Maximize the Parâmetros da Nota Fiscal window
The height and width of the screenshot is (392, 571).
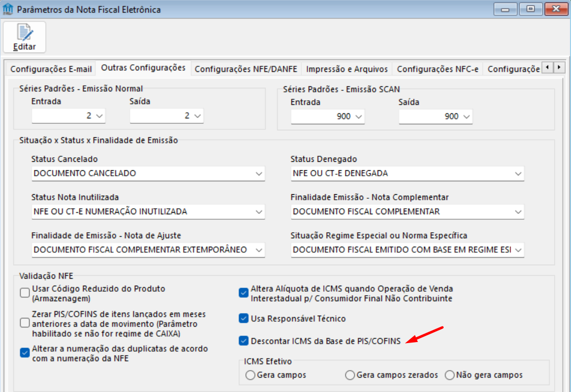pyautogui.click(x=530, y=9)
